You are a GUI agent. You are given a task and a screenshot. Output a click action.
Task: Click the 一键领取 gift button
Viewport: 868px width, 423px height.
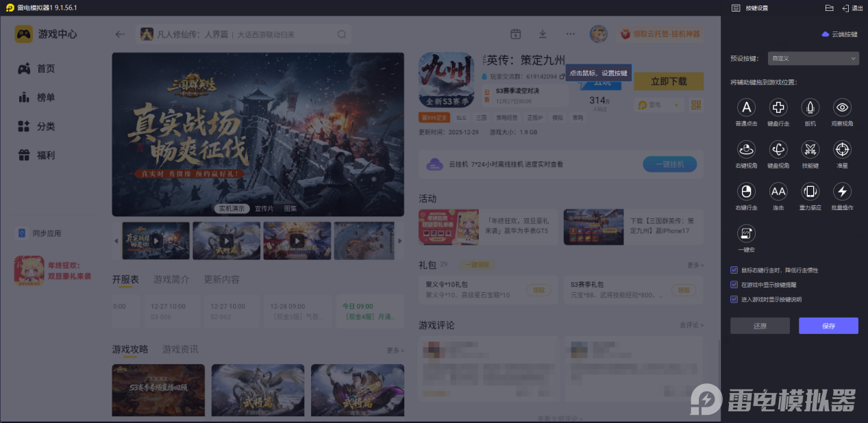point(475,265)
